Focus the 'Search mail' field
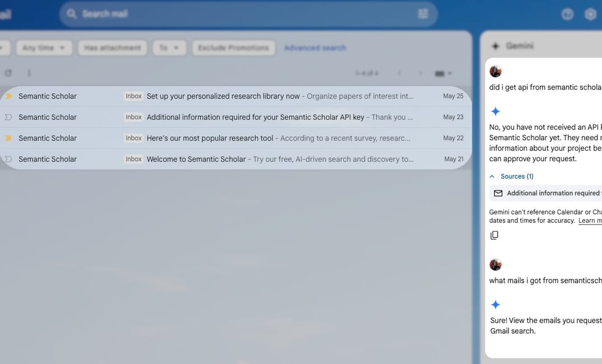602x364 pixels. click(249, 14)
